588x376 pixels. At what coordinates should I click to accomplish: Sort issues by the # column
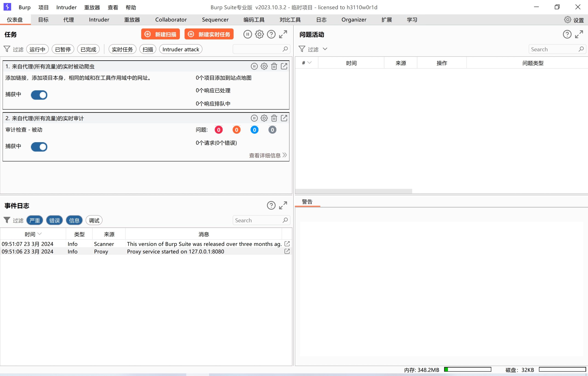coord(306,63)
